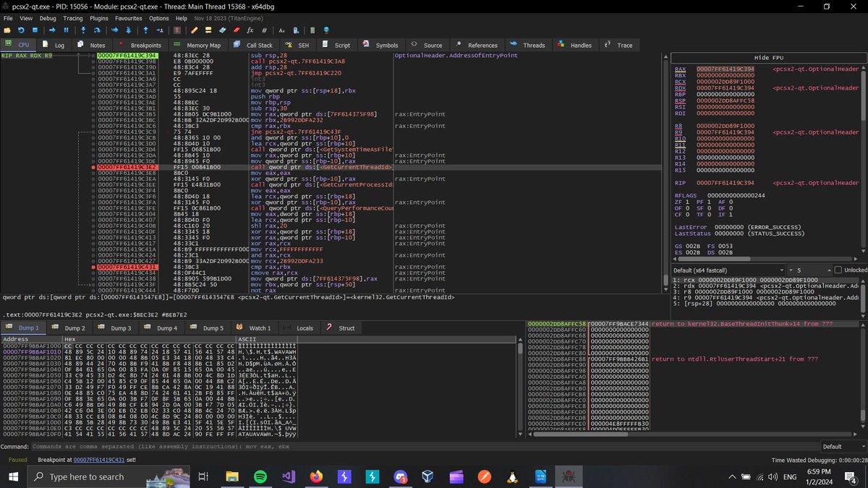
Task: Click the breakpoint address link in status bar
Action: click(x=98, y=458)
